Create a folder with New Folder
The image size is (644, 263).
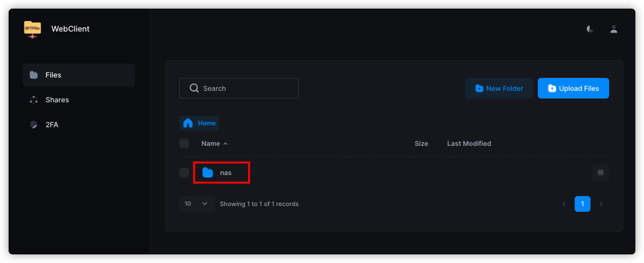click(499, 88)
